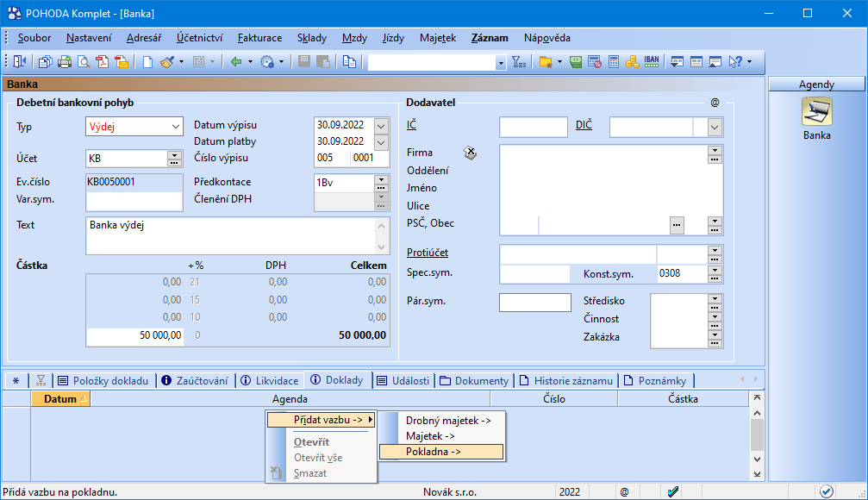This screenshot has height=500, width=868.
Task: Click the vertical scrollbar of the Doklady table
Action: (757, 435)
